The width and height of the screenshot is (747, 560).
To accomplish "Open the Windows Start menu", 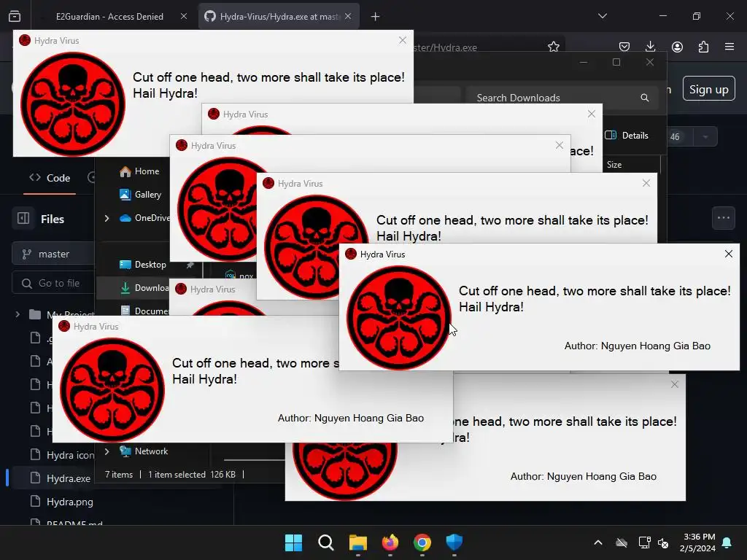I will (293, 542).
